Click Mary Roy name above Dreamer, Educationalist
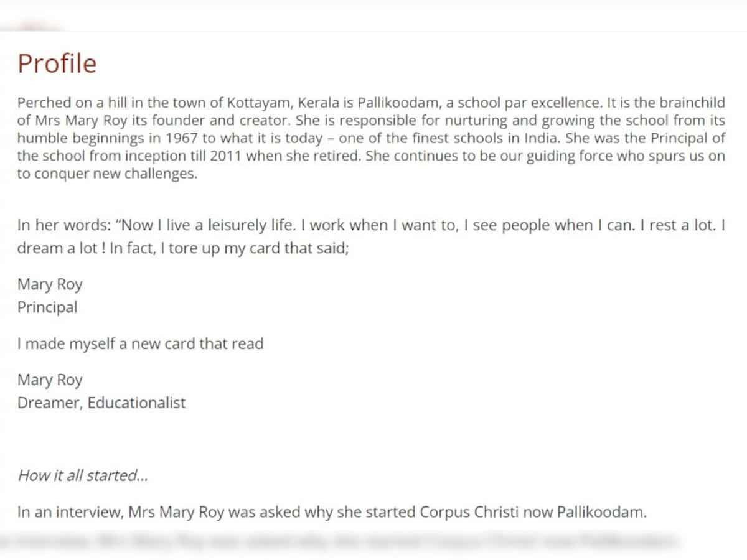The image size is (747, 560). [x=50, y=380]
